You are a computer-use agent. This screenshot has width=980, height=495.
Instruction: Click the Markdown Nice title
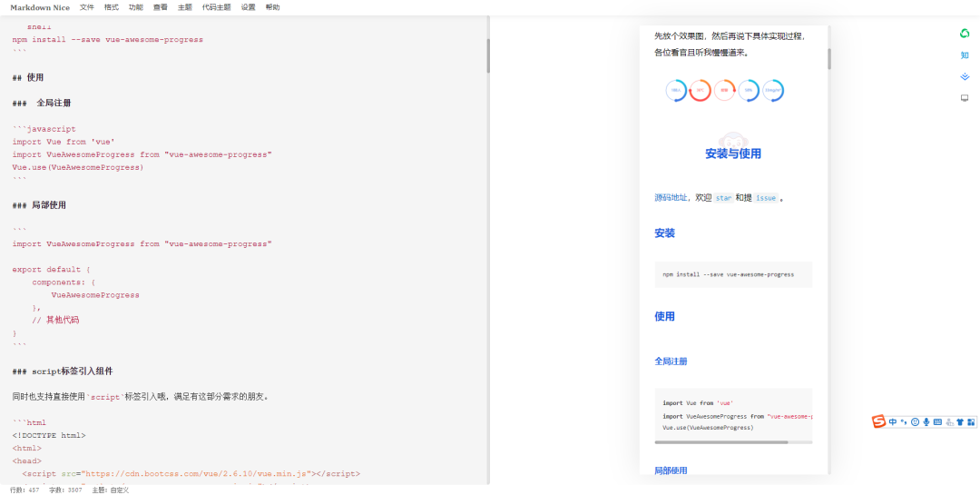tap(40, 7)
